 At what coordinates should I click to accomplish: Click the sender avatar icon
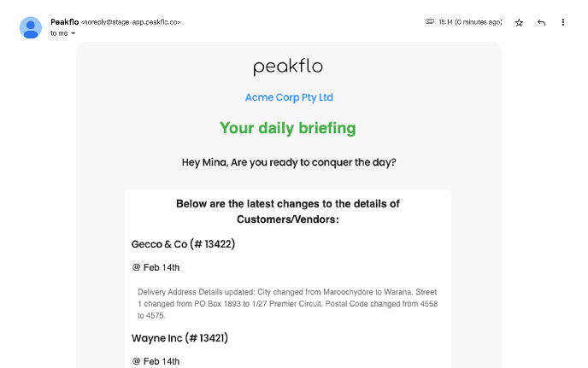[x=31, y=27]
